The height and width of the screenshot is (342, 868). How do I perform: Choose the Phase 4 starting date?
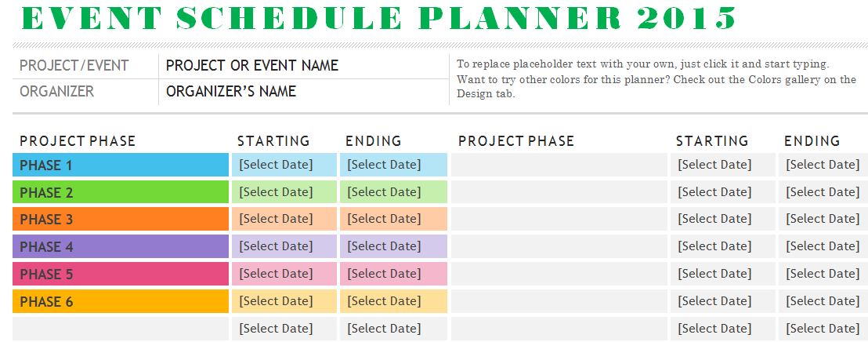point(276,246)
